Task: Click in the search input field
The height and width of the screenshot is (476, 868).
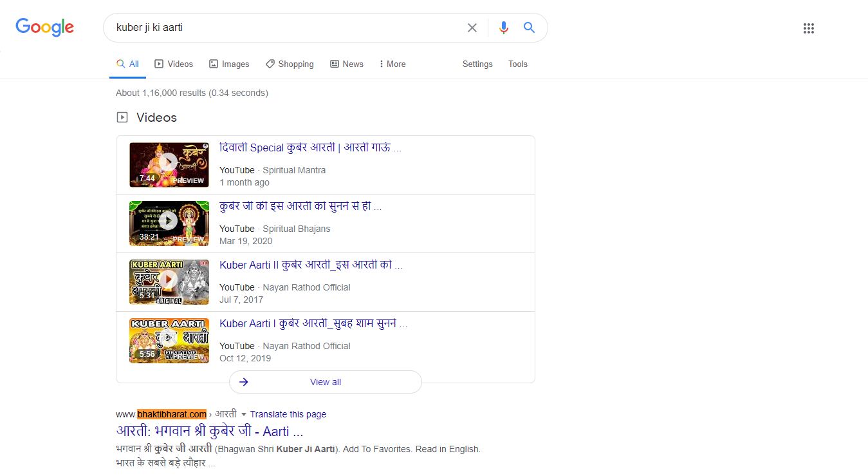Action: point(283,28)
